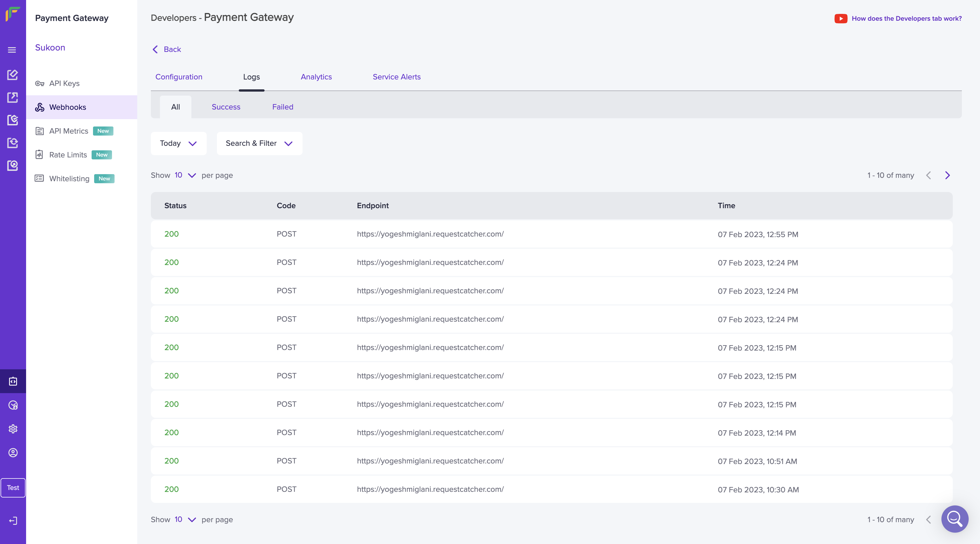Image resolution: width=980 pixels, height=544 pixels.
Task: Go to next page of logs
Action: 947,175
